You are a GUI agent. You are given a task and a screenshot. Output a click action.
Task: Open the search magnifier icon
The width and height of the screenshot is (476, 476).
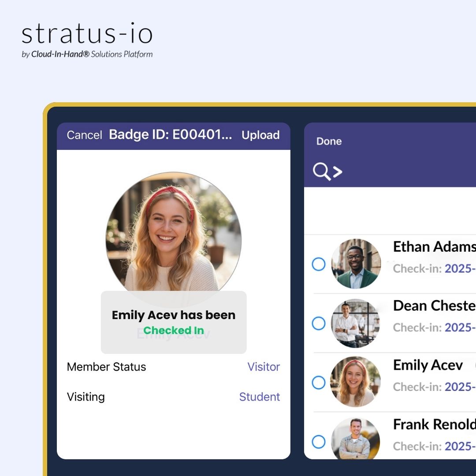click(321, 171)
